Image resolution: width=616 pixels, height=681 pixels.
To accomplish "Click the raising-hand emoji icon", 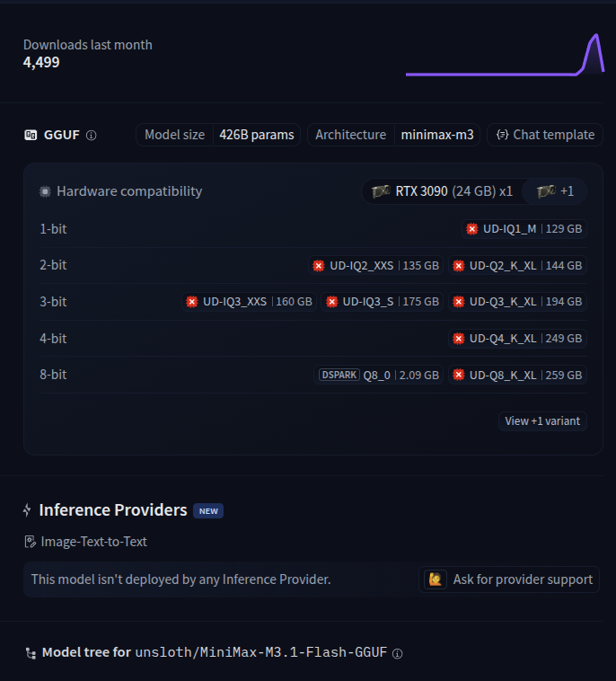I will [435, 579].
